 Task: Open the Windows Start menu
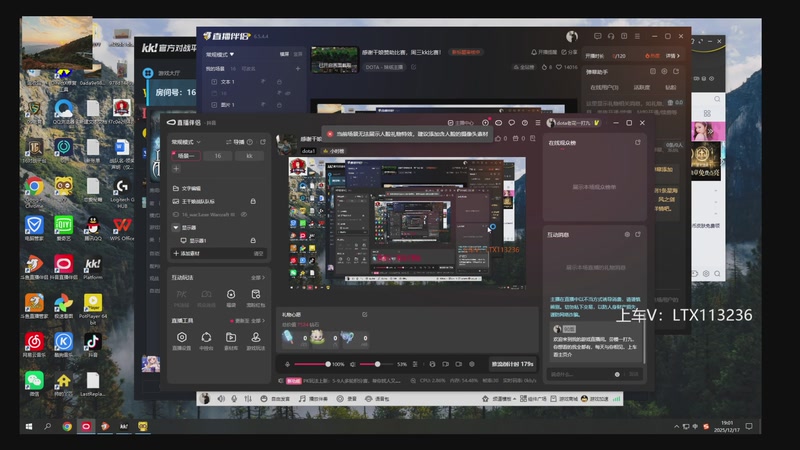[29, 427]
